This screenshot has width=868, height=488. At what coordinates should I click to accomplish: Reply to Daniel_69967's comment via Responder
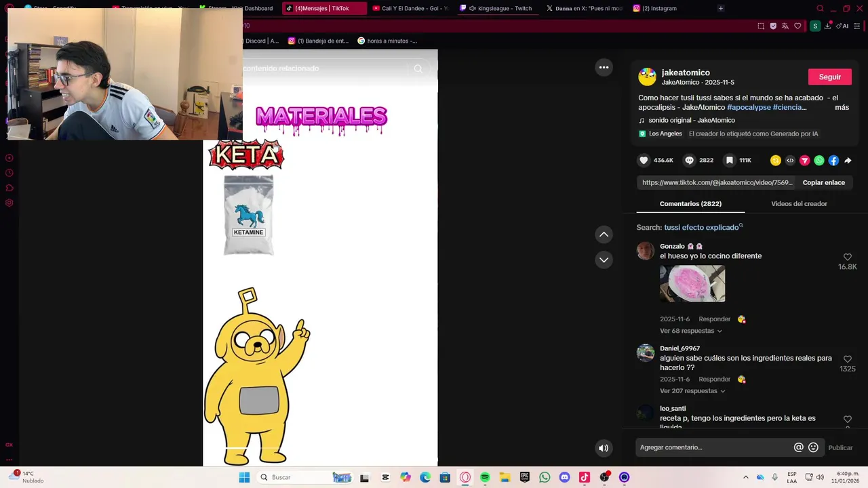pyautogui.click(x=714, y=380)
